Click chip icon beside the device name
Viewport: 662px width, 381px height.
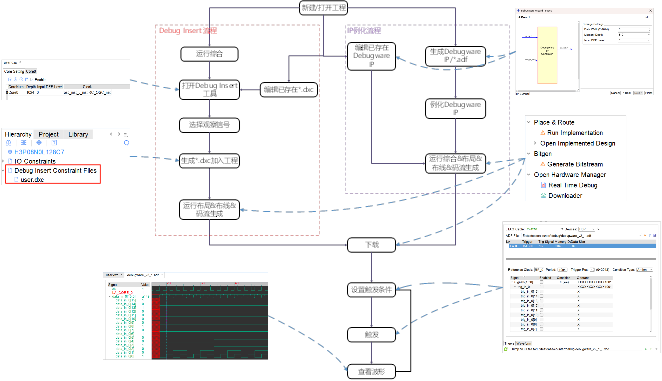tap(10, 152)
